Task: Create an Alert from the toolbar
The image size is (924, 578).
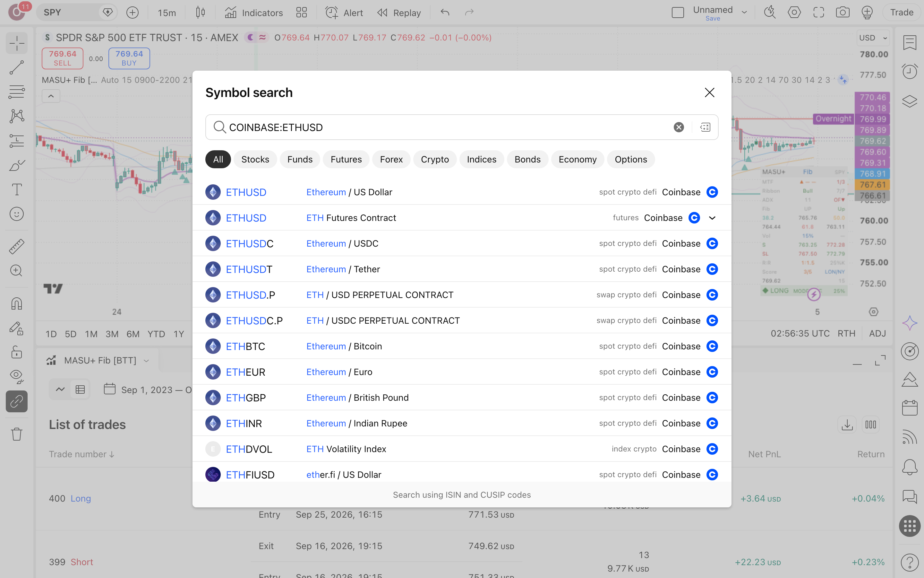Action: (344, 13)
